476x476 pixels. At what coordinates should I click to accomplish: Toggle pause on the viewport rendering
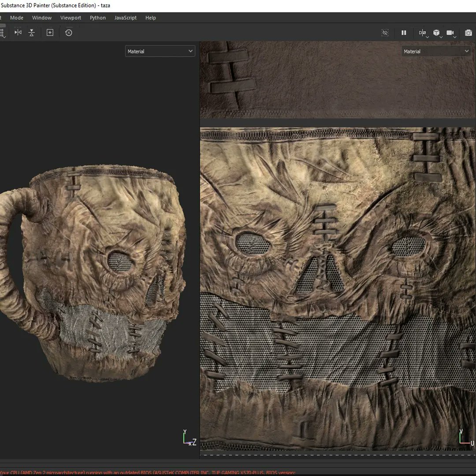(x=404, y=33)
